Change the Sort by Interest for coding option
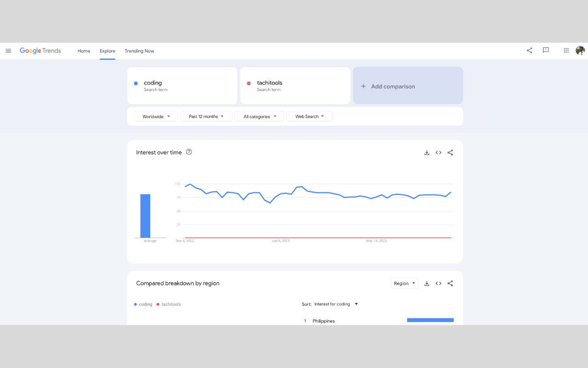The image size is (588, 368). [x=336, y=304]
